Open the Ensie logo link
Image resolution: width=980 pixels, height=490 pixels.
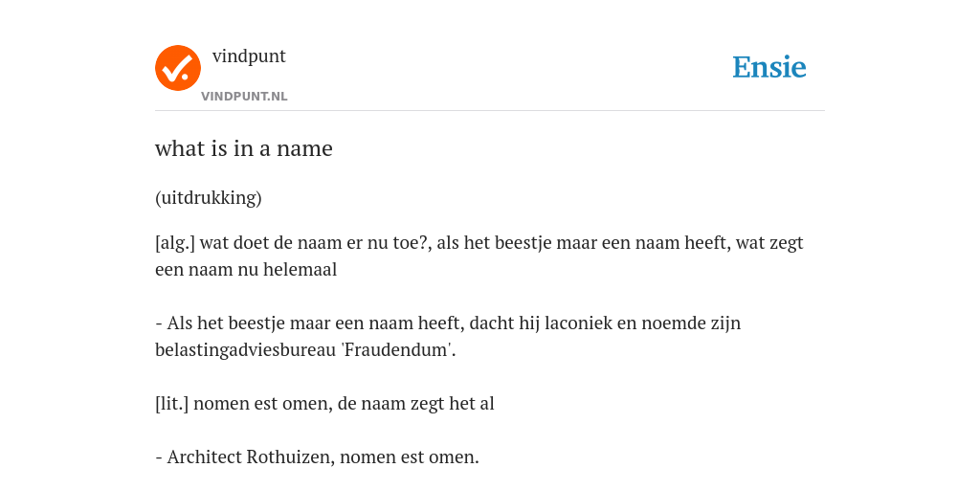pyautogui.click(x=769, y=67)
